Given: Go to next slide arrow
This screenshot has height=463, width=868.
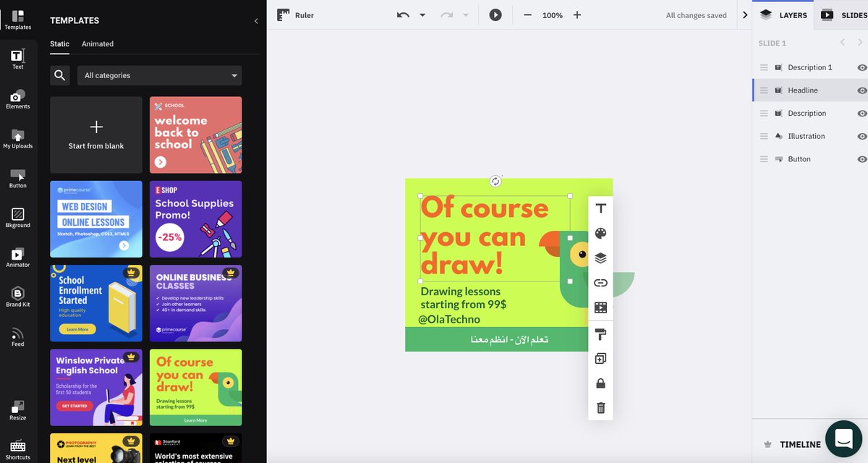Looking at the screenshot, I should [x=860, y=43].
